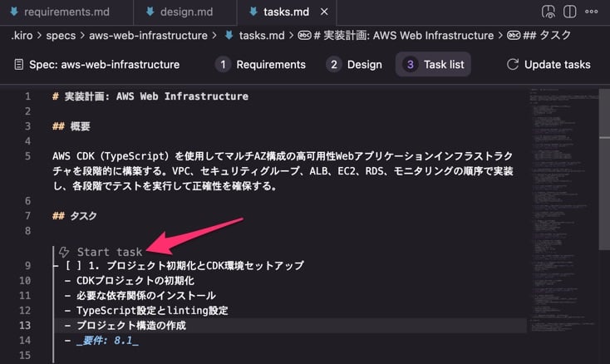
Task: Go to the Requirements step
Action: point(261,65)
